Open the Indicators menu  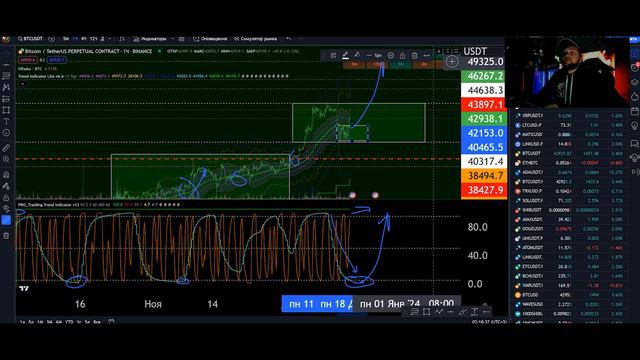click(150, 39)
